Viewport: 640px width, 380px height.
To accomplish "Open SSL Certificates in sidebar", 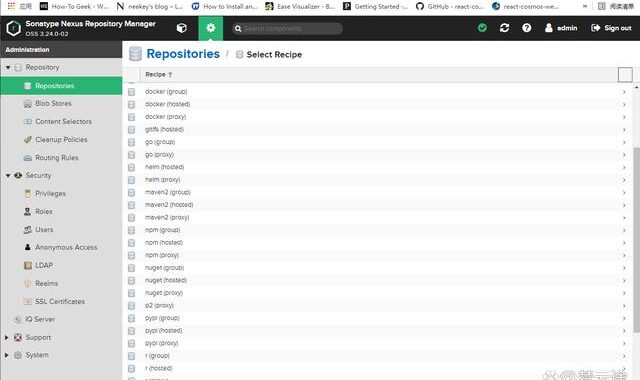I will click(61, 301).
